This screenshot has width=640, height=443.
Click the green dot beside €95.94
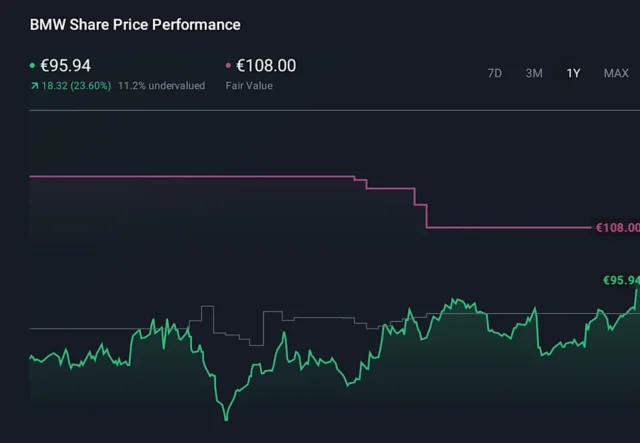pos(33,66)
